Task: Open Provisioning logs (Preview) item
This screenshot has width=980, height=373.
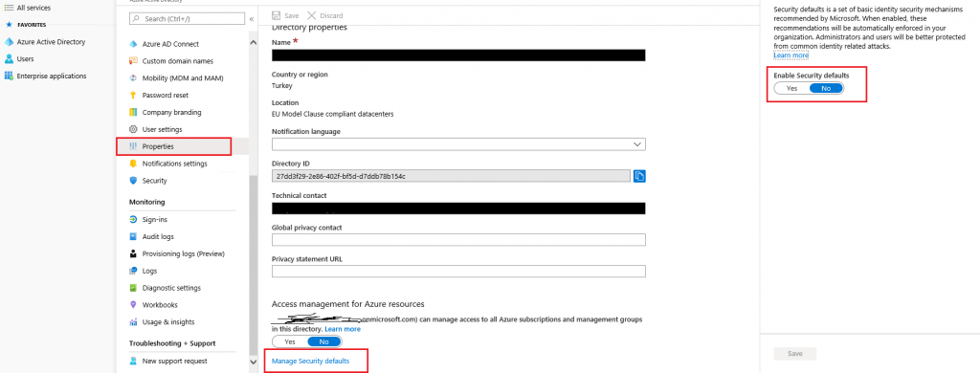Action: tap(183, 253)
